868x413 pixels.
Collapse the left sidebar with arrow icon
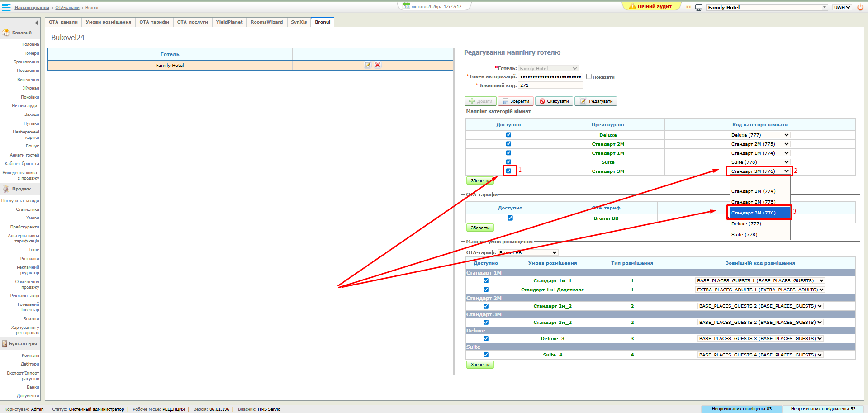(x=37, y=23)
